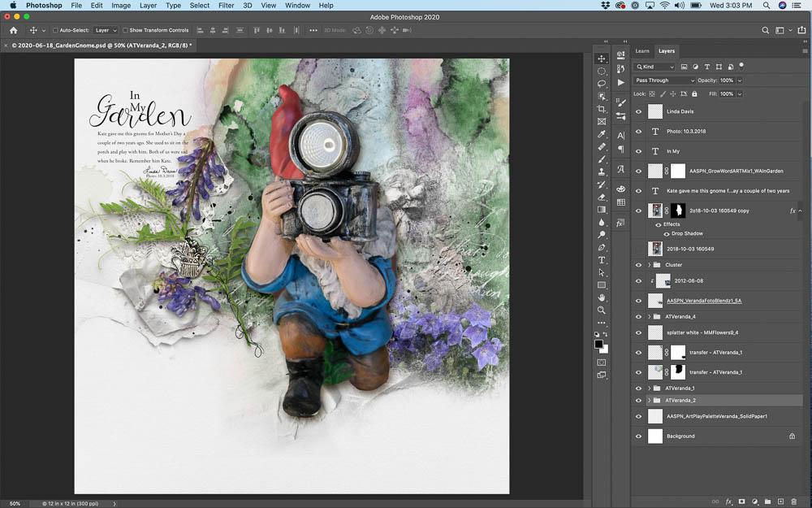Viewport: 812px width, 508px height.
Task: Enable Show Transform Controls checkbox
Action: point(125,31)
